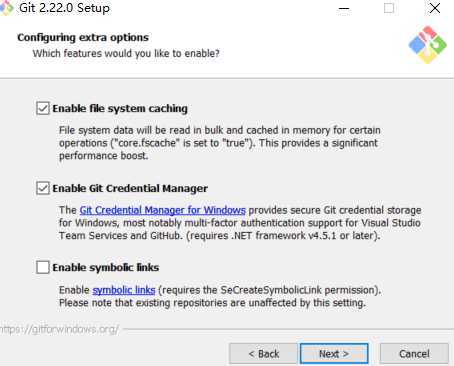Tick the symbolic links checkbox box
This screenshot has width=454, height=366.
(x=43, y=267)
